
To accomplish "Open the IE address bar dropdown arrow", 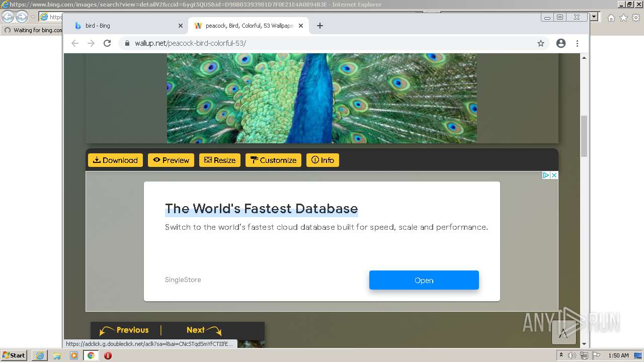I will tap(594, 17).
